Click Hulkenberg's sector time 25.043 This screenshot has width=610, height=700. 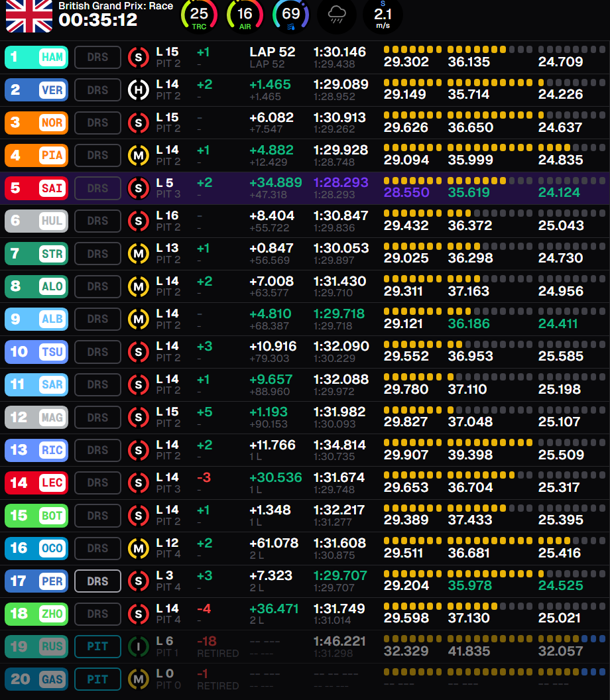[x=561, y=225]
